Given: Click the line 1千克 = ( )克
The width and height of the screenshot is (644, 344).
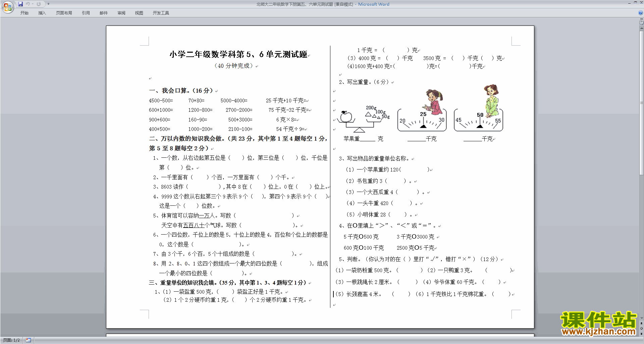Looking at the screenshot, I should click(387, 50).
